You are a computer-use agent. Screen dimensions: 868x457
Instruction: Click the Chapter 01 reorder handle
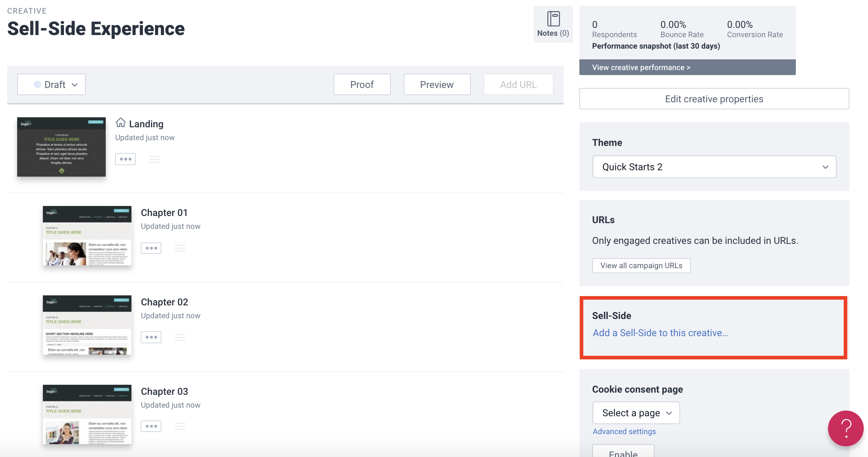click(180, 248)
